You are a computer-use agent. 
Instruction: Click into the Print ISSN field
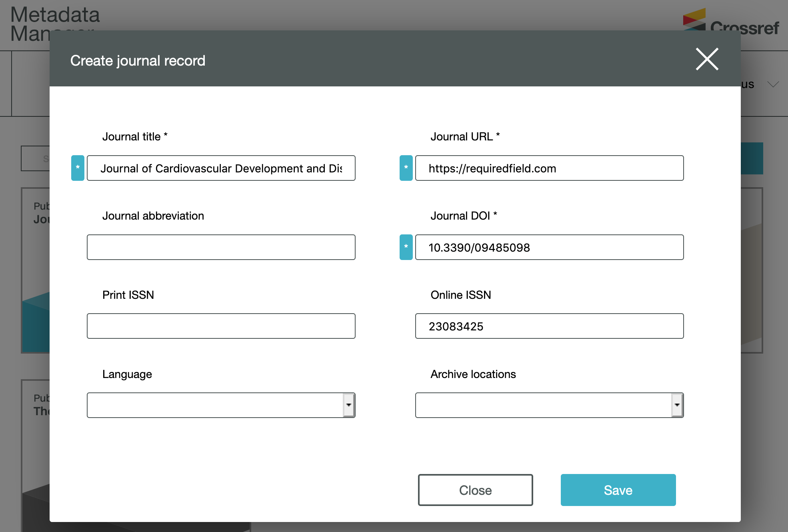coord(221,326)
